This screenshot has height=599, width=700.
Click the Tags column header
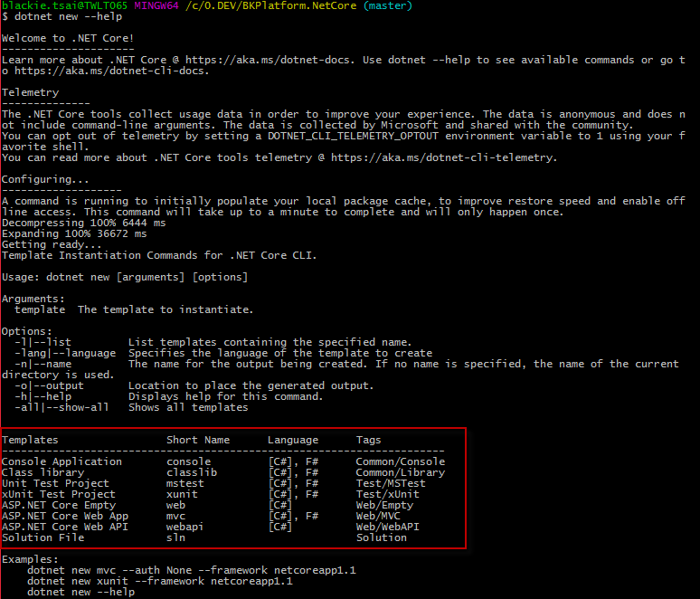point(368,440)
